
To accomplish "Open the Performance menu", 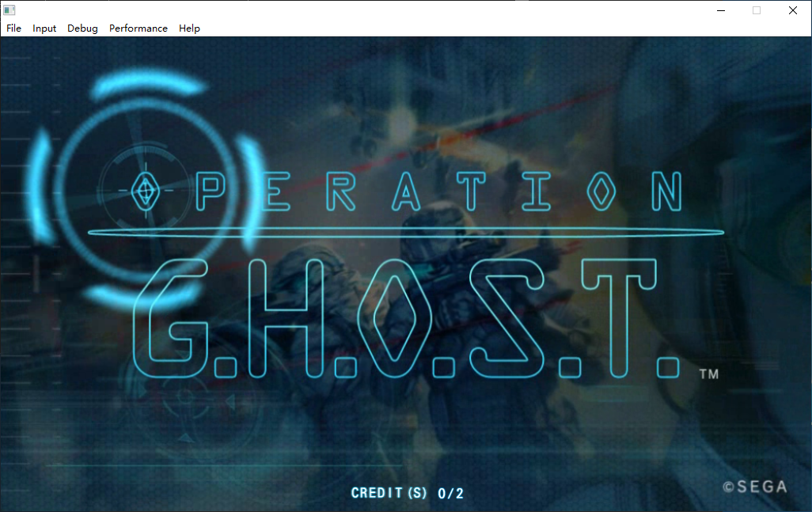I will click(138, 28).
